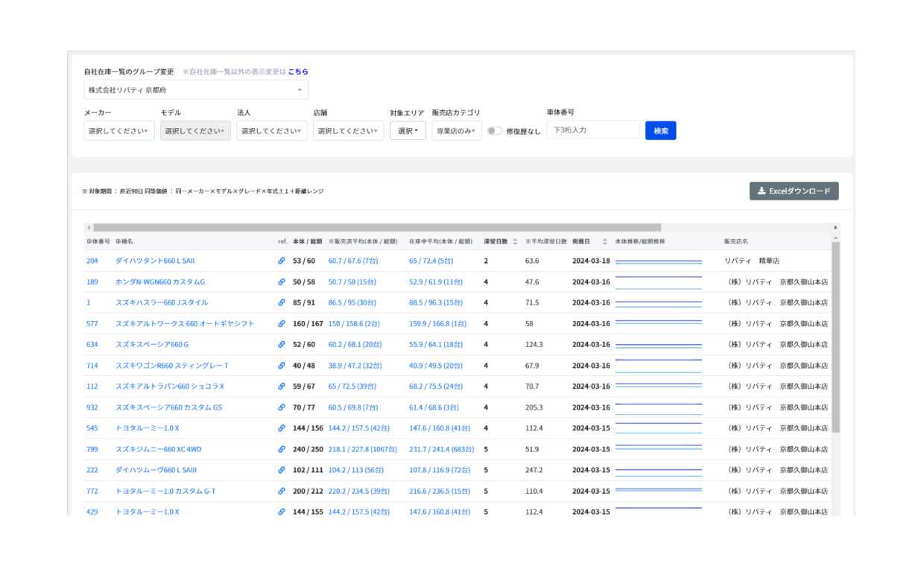Open ref link icon for トヨタルーミー1.0 カスタム G-T
This screenshot has height=566, width=924.
(x=282, y=492)
